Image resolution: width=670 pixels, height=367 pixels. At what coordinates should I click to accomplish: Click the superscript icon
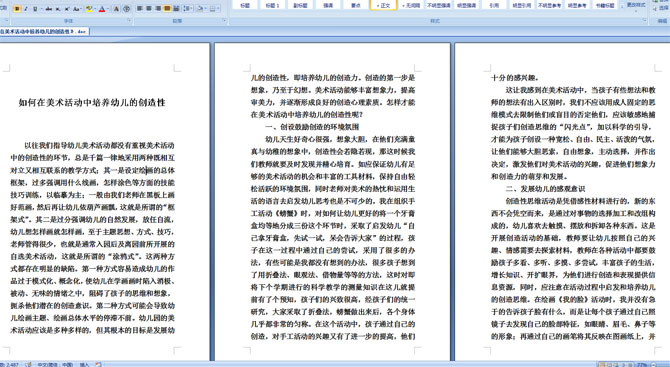67,9
